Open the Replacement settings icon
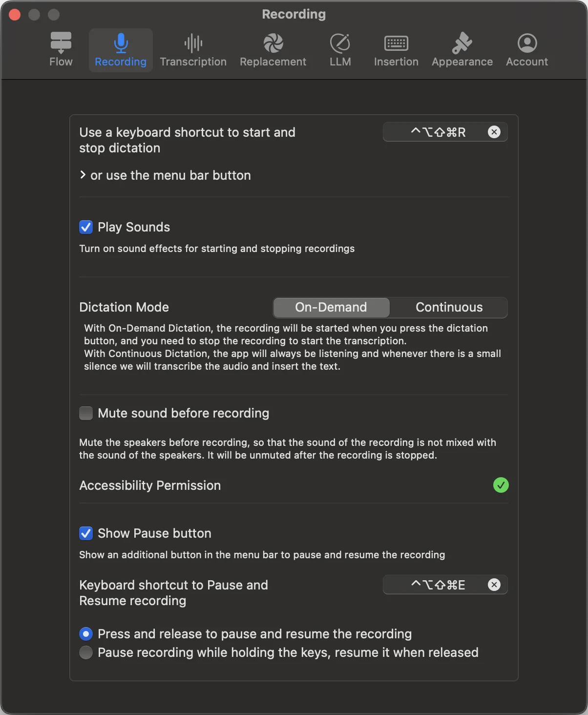The image size is (588, 715). click(x=273, y=43)
